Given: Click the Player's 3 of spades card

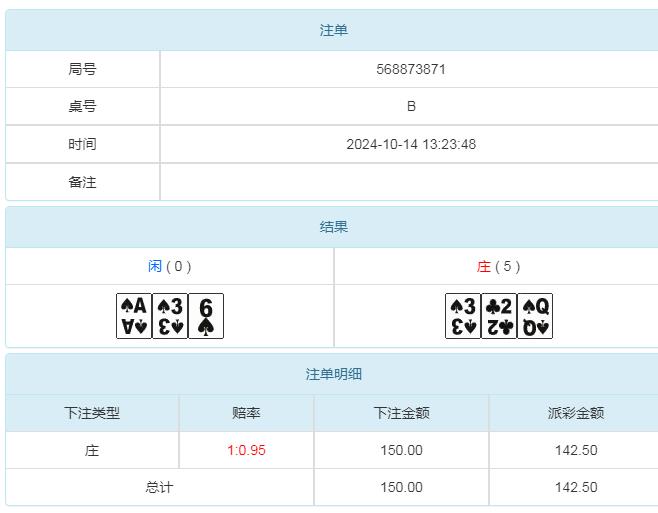Looking at the screenshot, I should (x=170, y=316).
